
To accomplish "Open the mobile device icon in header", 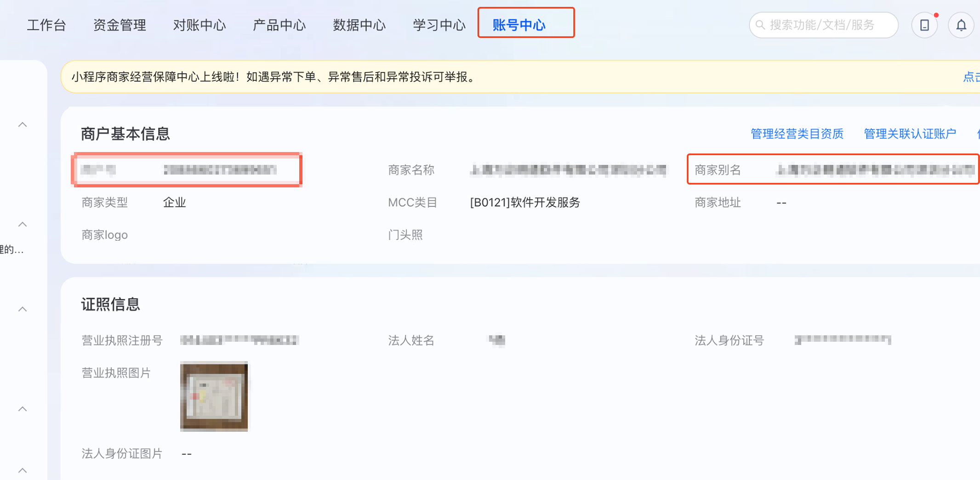I will (x=924, y=25).
